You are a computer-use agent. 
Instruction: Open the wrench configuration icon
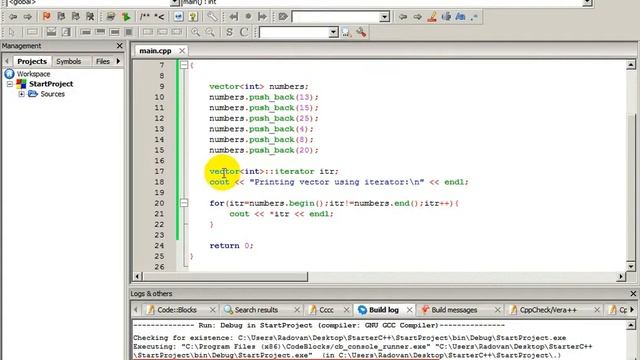(212, 17)
